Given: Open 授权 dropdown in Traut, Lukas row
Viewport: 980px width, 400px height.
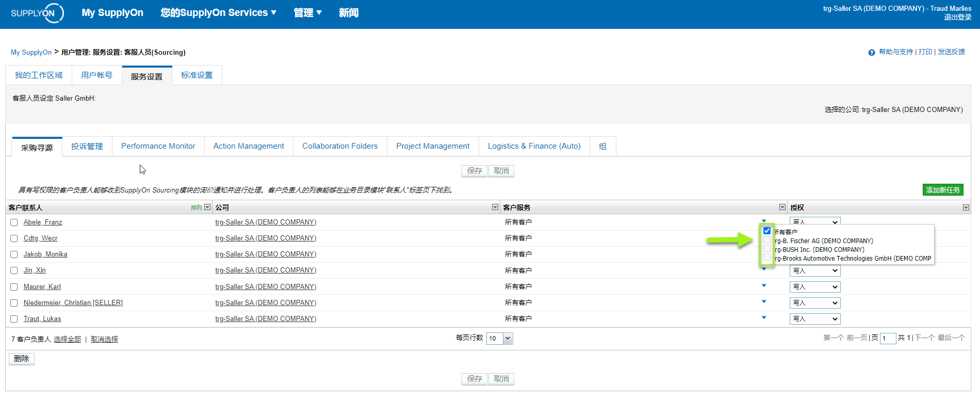Looking at the screenshot, I should pos(815,319).
